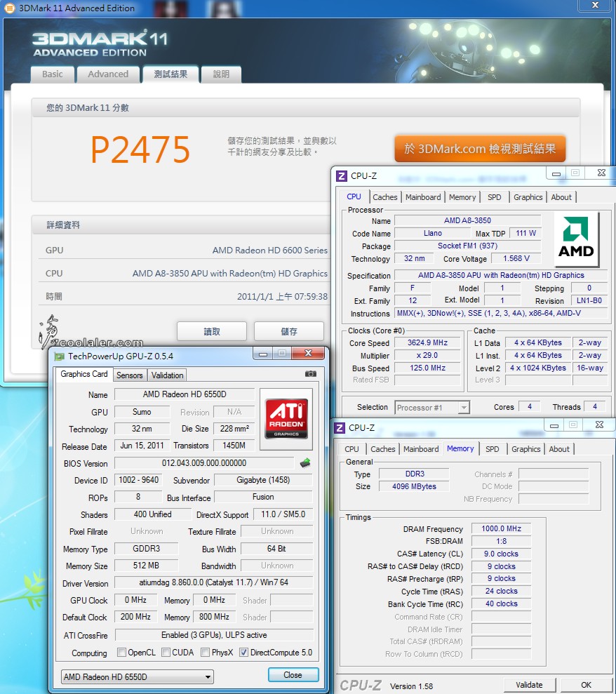Minimize the GPU-Z window
Viewport: 616px width, 694px height.
pyautogui.click(x=263, y=354)
